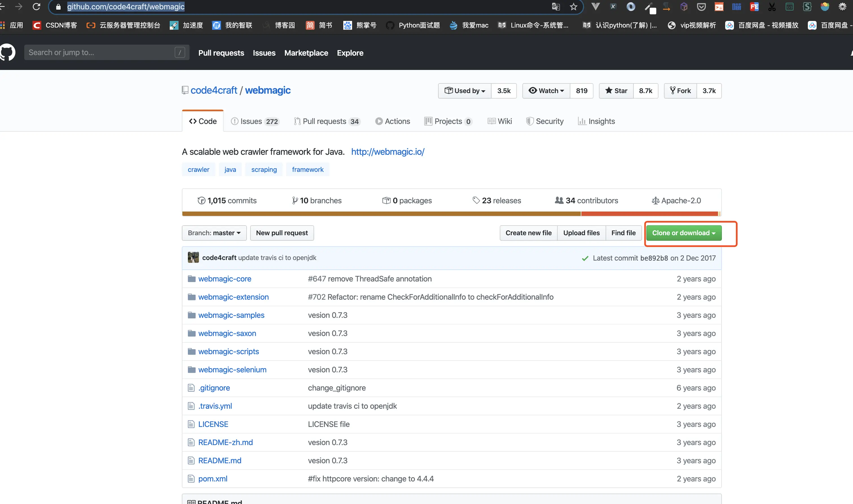
Task: Click the green commit status checkmark
Action: [x=585, y=258]
